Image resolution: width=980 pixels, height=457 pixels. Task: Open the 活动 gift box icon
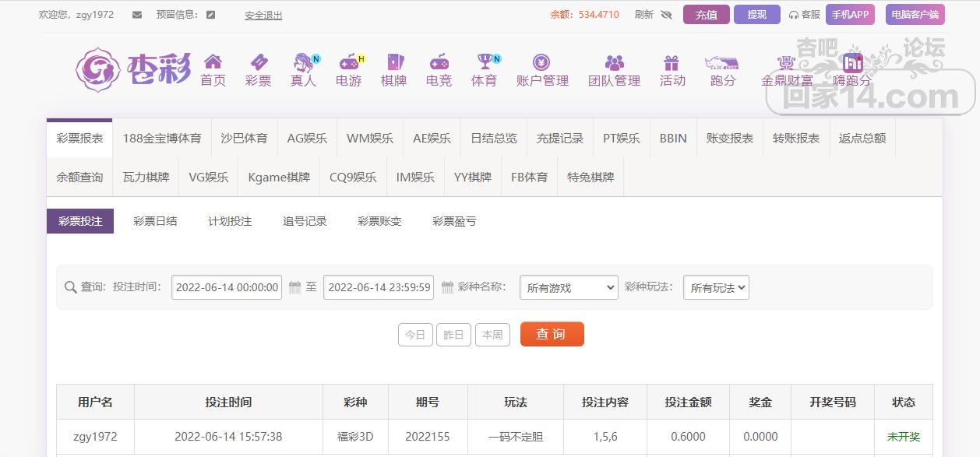pos(672,62)
